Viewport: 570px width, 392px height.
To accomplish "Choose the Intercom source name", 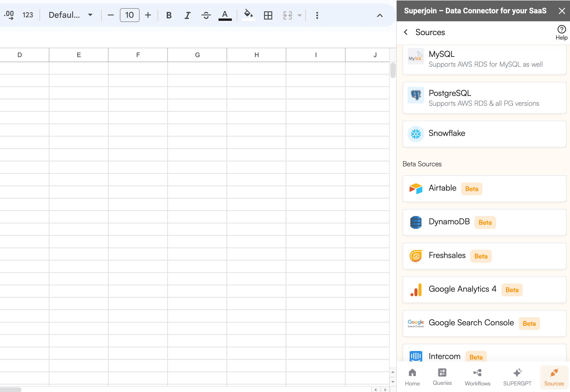I will point(444,356).
